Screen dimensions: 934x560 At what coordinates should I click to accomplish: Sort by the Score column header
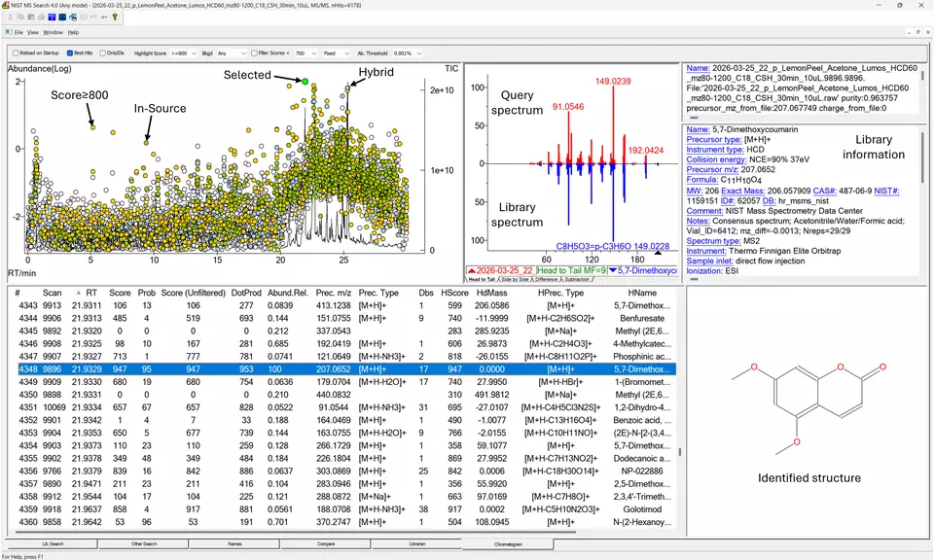pyautogui.click(x=119, y=293)
